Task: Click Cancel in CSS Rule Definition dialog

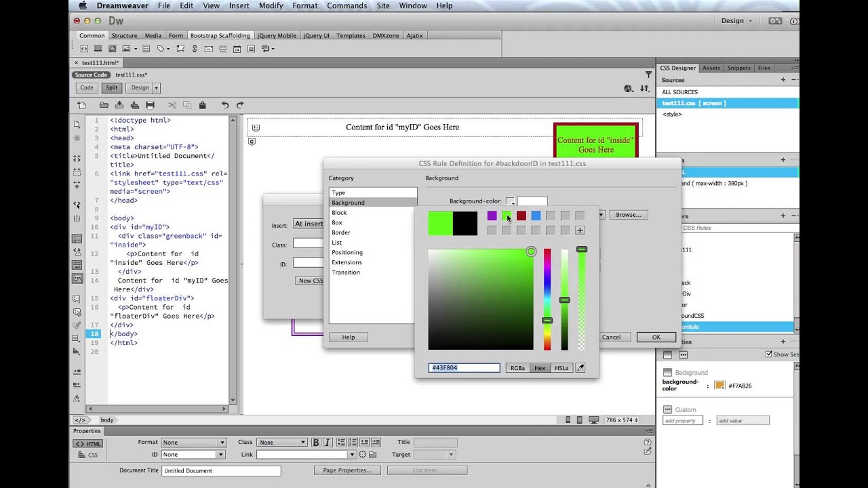Action: 611,337
